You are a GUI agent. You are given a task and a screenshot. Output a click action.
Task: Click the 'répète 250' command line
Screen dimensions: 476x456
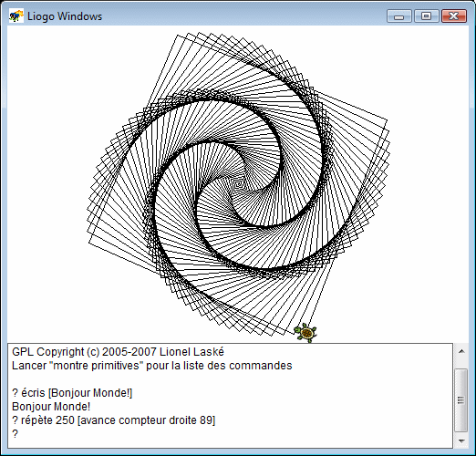click(113, 420)
